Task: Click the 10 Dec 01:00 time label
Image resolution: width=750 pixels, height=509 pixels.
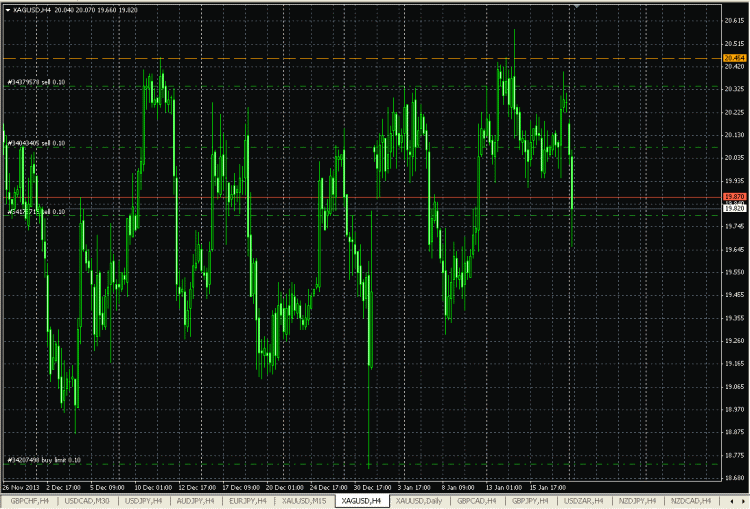Action: [153, 487]
